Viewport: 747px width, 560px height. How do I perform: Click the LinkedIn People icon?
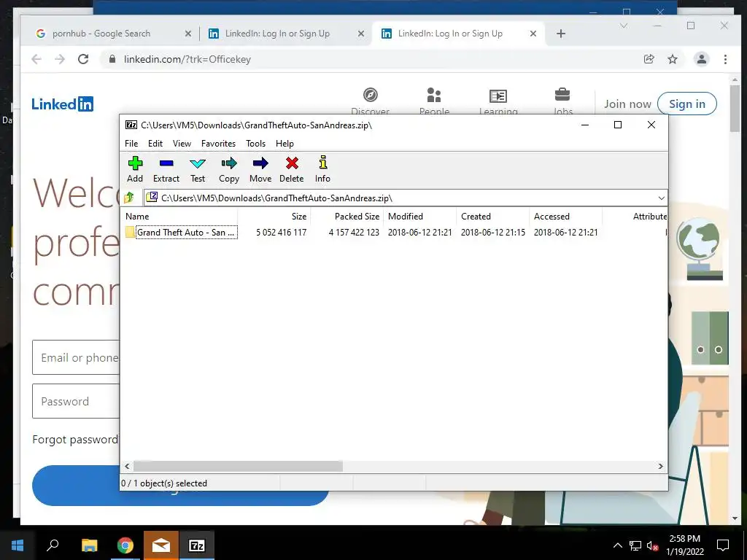434,96
